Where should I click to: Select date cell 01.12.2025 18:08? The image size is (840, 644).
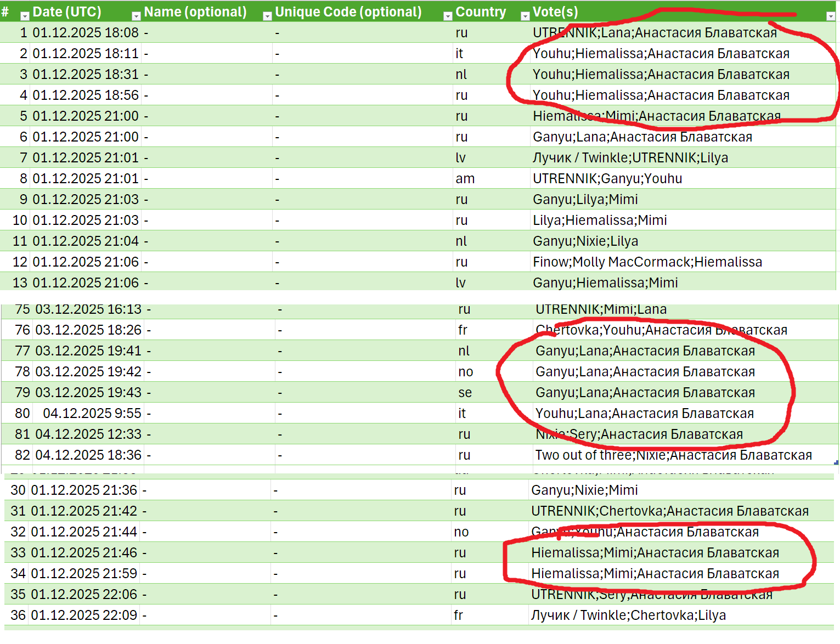pos(86,32)
